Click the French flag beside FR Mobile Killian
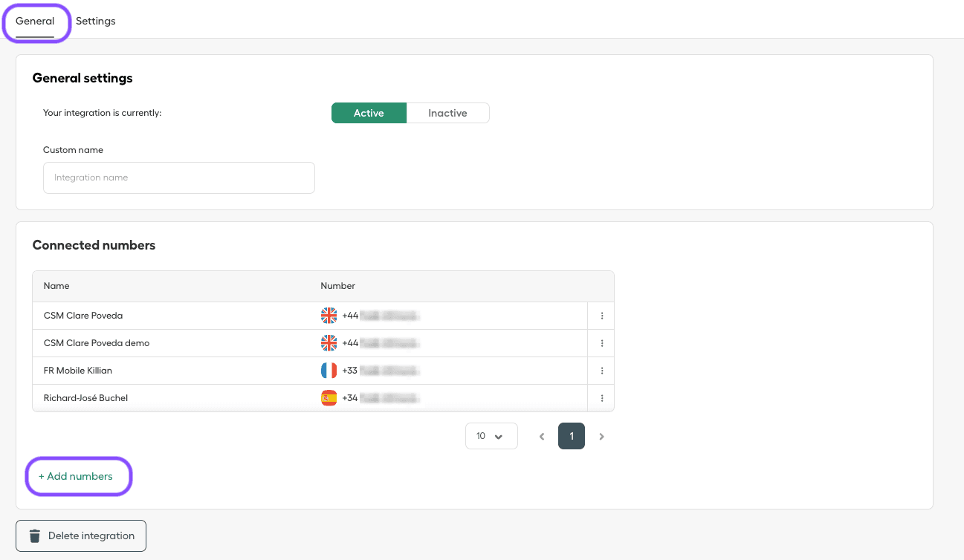This screenshot has height=560, width=964. (329, 370)
